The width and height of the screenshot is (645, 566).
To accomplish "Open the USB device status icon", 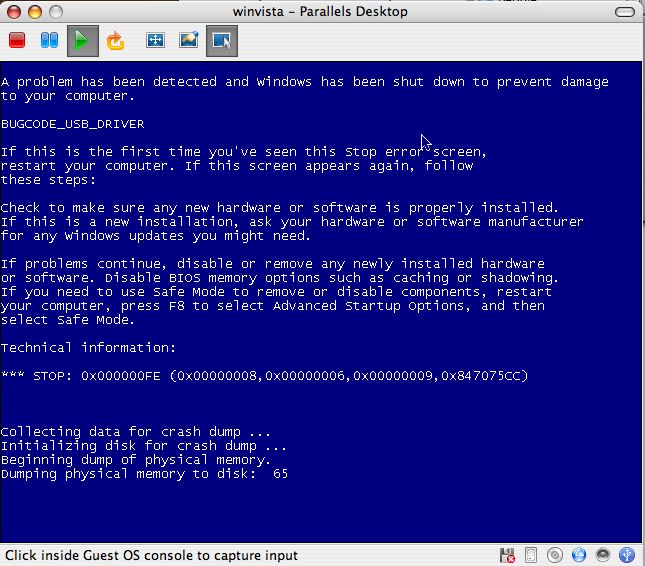I will point(627,555).
